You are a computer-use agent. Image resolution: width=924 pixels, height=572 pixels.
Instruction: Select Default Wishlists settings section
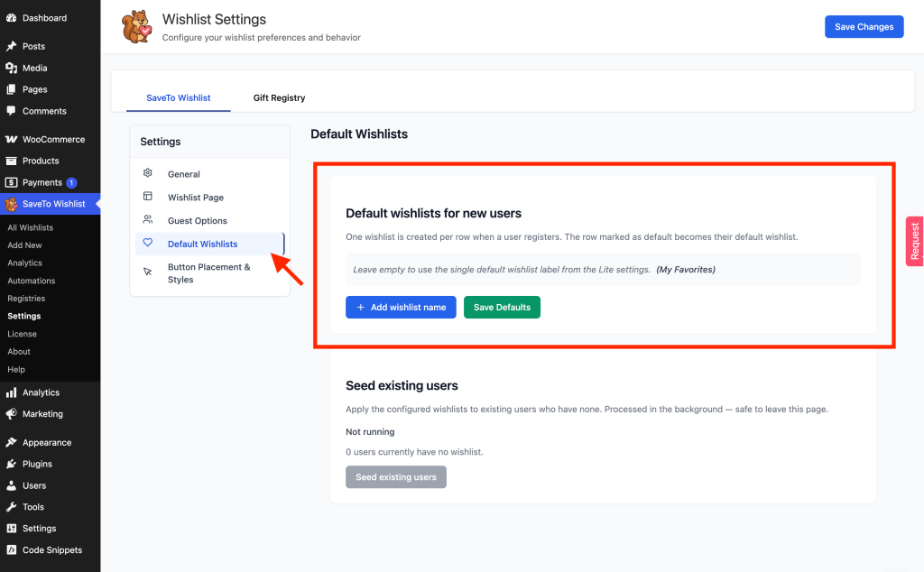coord(209,244)
